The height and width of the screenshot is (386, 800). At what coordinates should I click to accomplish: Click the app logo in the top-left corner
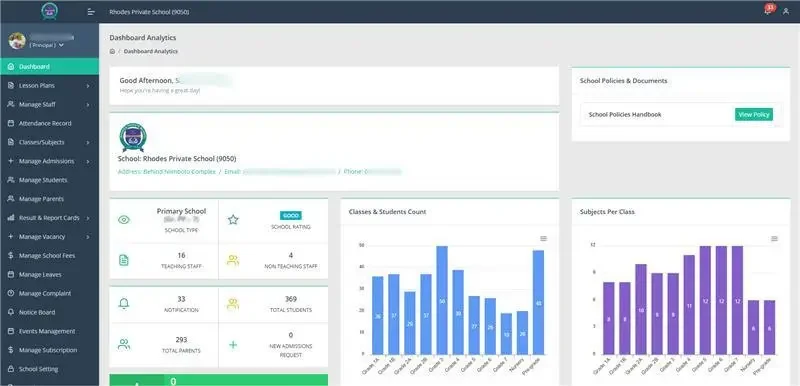pyautogui.click(x=49, y=11)
